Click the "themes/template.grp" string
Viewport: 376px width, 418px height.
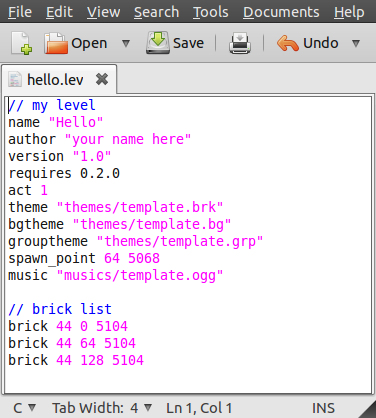click(x=180, y=241)
